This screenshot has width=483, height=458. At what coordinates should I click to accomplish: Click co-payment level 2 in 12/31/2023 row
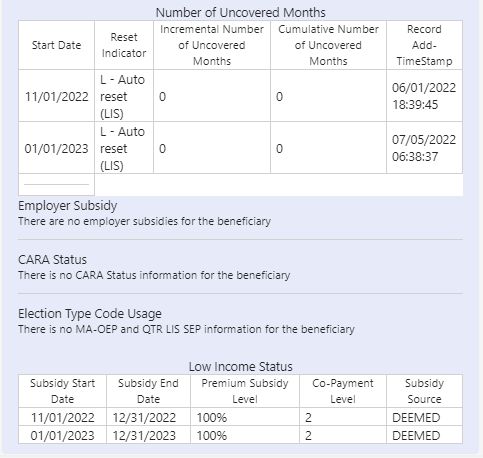click(308, 436)
